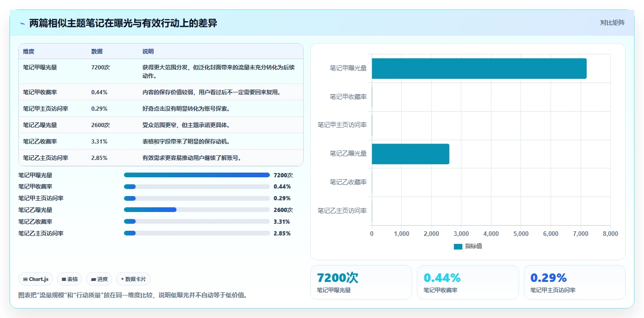Select the Chart.js chip
This screenshot has height=318, width=644.
tap(36, 279)
